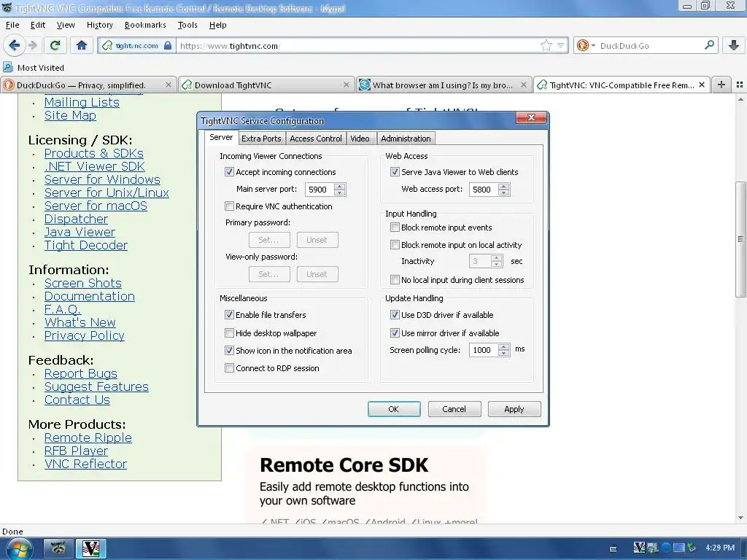Open the Video tab
This screenshot has width=747, height=560.
tap(360, 139)
